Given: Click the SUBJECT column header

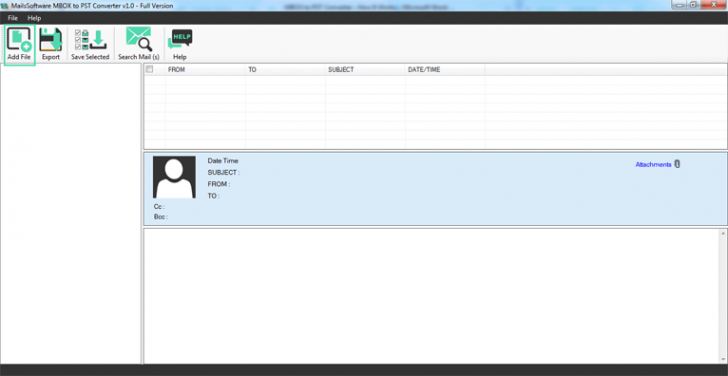Looking at the screenshot, I should pos(365,70).
